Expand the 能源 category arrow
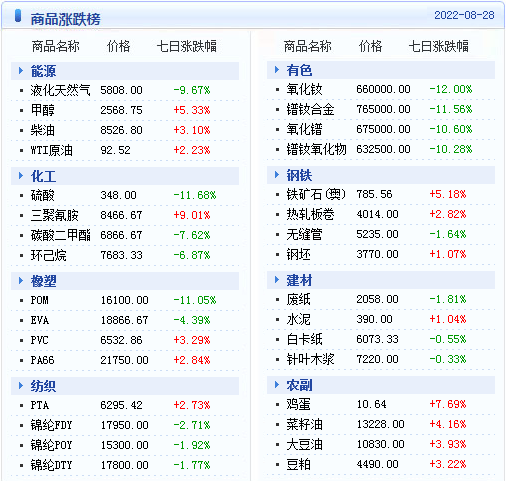This screenshot has width=506, height=481. (21, 71)
